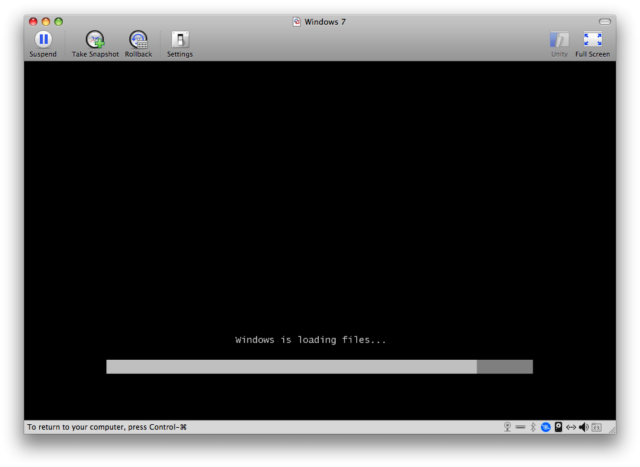
Task: Click the 'Windows 7' window title text
Action: tap(325, 22)
